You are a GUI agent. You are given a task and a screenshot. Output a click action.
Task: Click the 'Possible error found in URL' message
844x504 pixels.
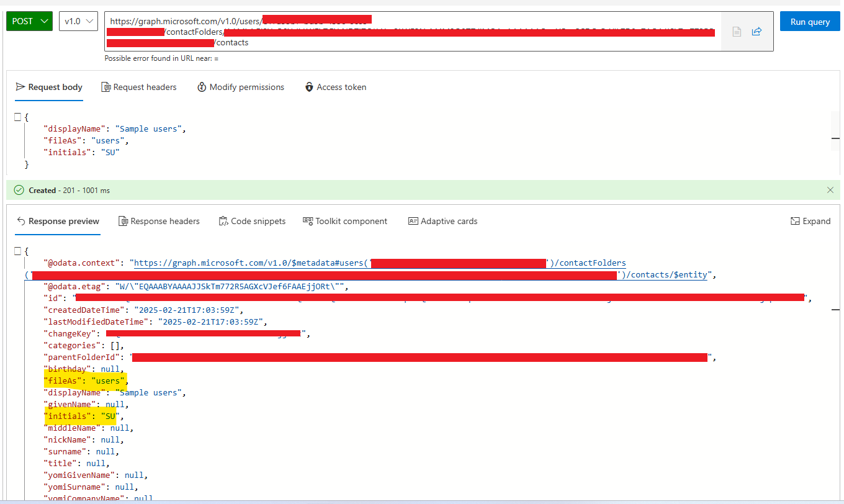(x=161, y=58)
